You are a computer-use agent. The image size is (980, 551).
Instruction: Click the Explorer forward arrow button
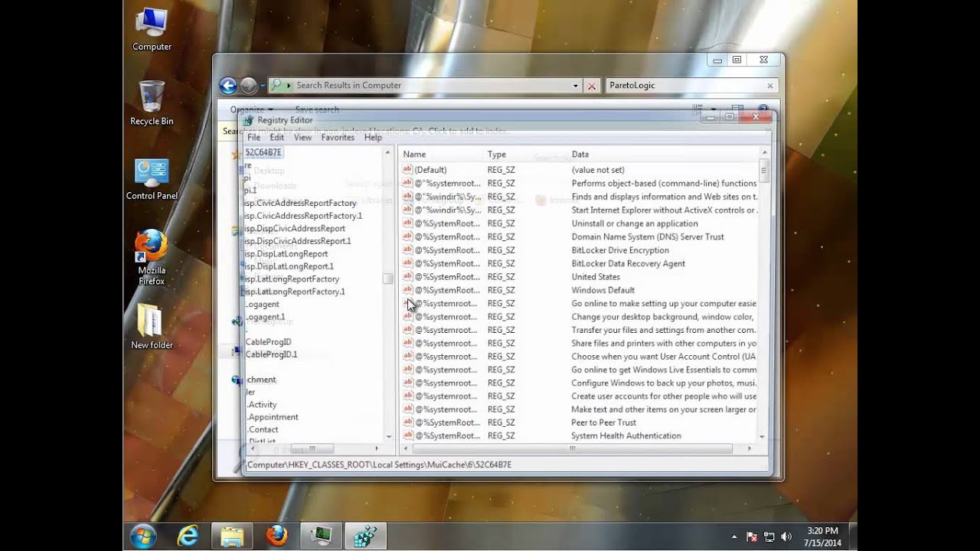point(249,86)
